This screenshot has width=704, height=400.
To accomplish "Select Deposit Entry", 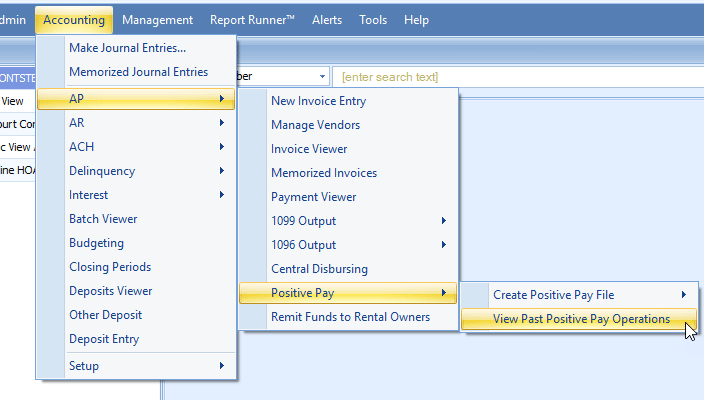I will [x=136, y=339].
